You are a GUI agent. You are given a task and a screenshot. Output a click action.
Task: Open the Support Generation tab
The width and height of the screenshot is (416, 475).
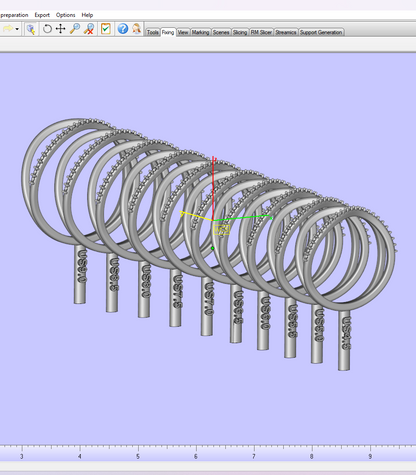coord(321,32)
